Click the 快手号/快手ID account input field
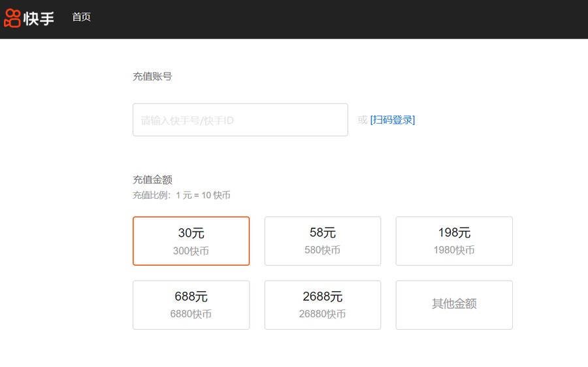The image size is (588, 367). [240, 120]
